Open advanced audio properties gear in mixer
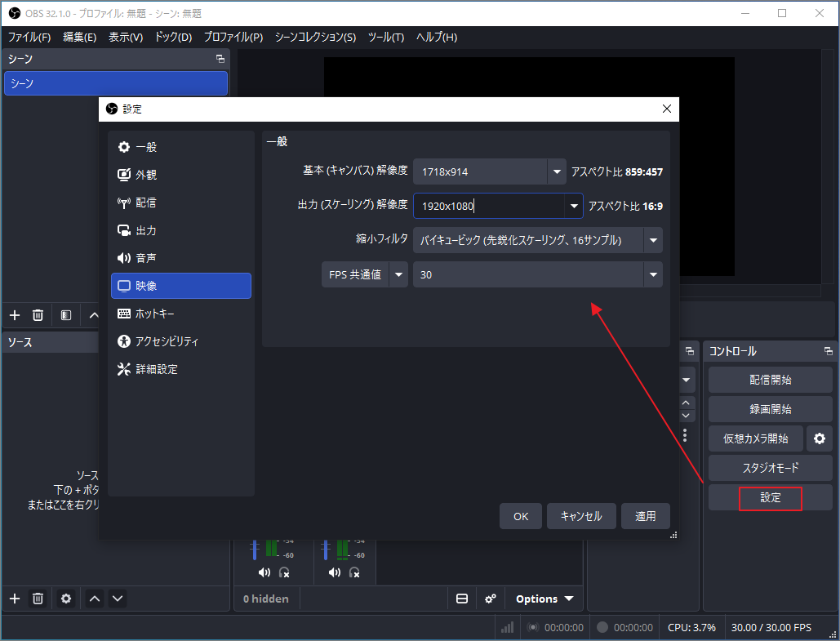The image size is (840, 641). tap(490, 599)
